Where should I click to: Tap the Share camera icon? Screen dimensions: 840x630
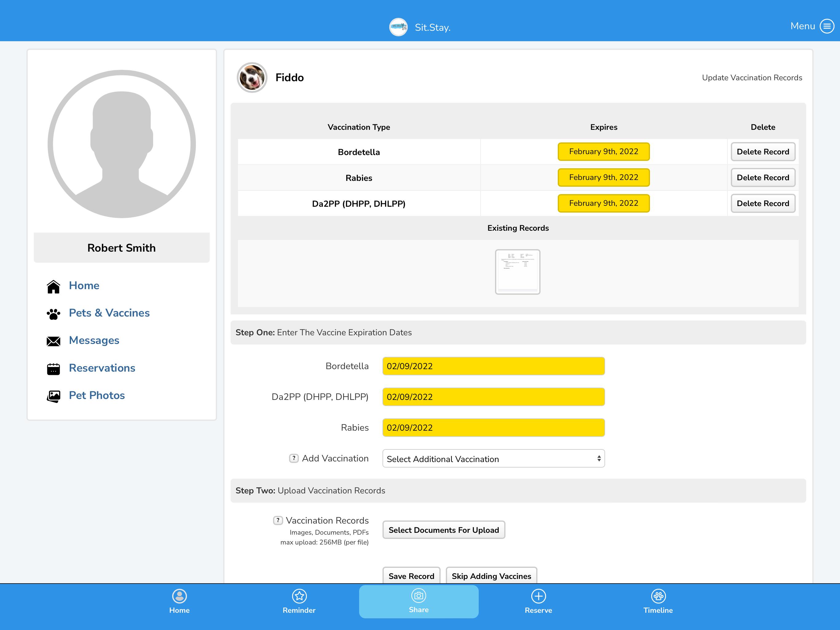point(418,596)
